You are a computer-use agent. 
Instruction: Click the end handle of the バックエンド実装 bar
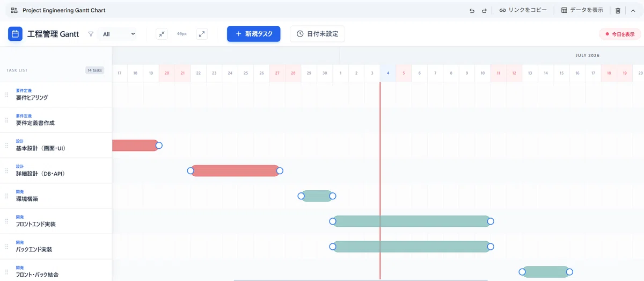[491, 247]
